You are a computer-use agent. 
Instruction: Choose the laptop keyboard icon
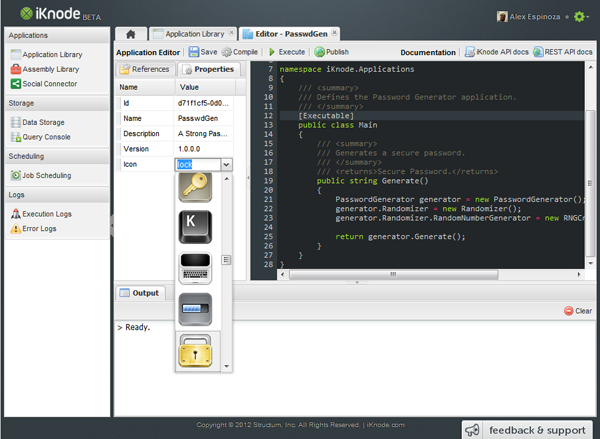click(195, 268)
